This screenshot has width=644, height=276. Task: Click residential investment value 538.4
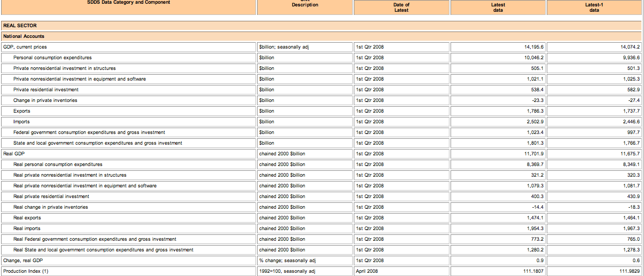tap(538, 90)
